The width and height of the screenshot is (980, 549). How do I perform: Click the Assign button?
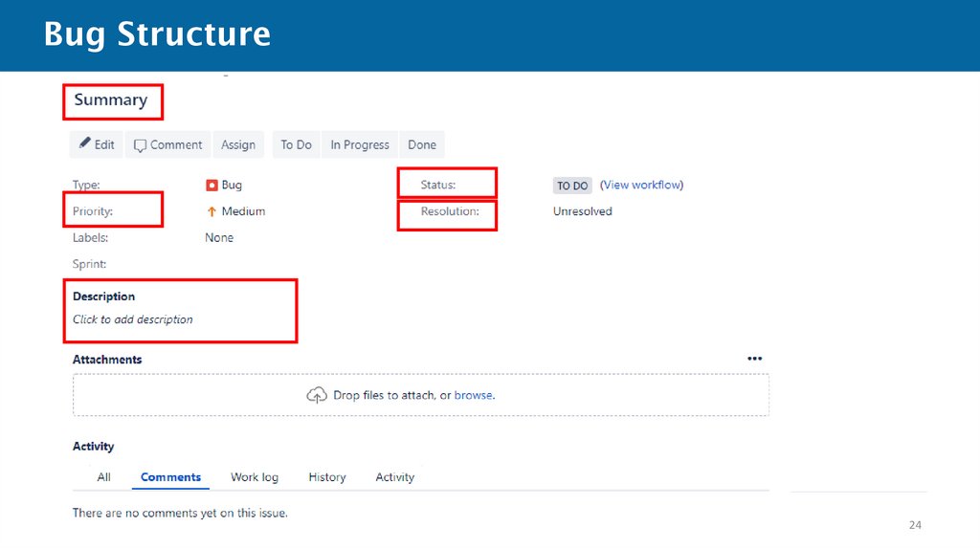tap(238, 144)
